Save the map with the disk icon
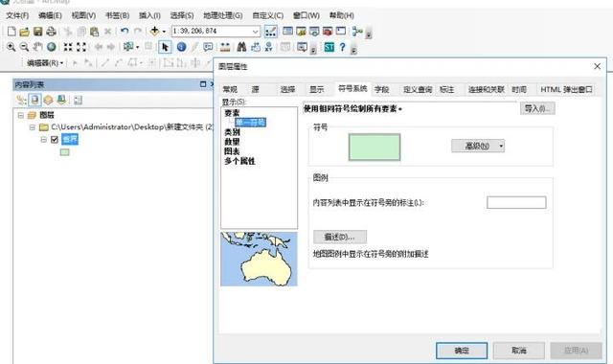 pos(37,32)
